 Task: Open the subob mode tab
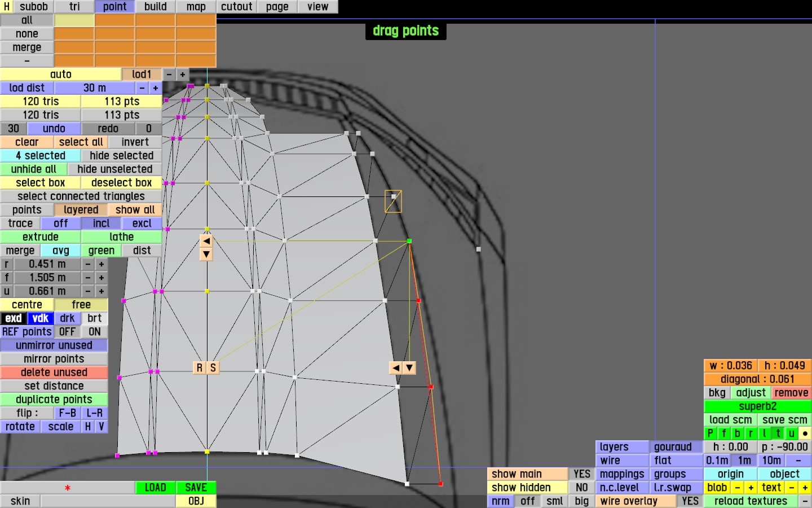tap(34, 7)
